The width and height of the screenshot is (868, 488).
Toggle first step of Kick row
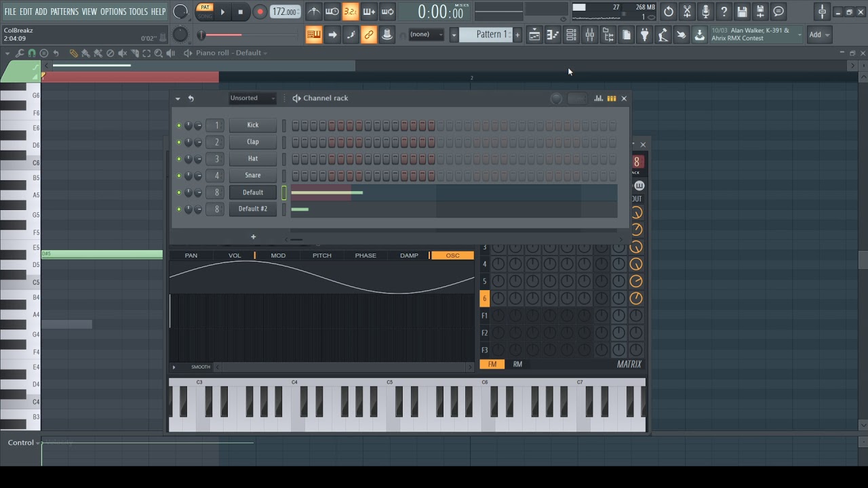[296, 125]
